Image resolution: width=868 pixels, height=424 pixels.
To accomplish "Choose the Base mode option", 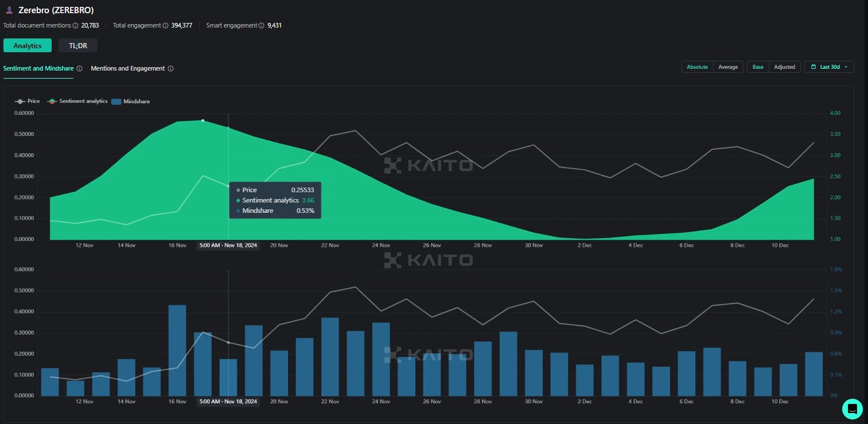I will [x=758, y=67].
